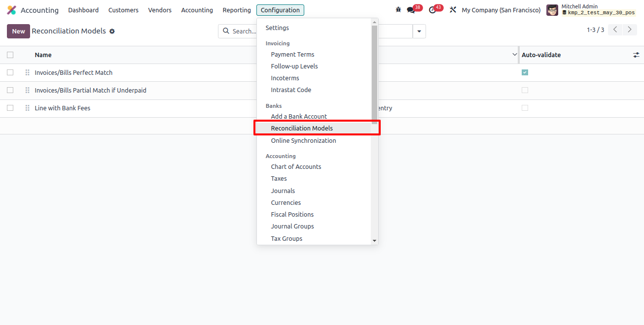This screenshot has height=325, width=644.
Task: Click the Accounting app logo icon
Action: coord(11,10)
